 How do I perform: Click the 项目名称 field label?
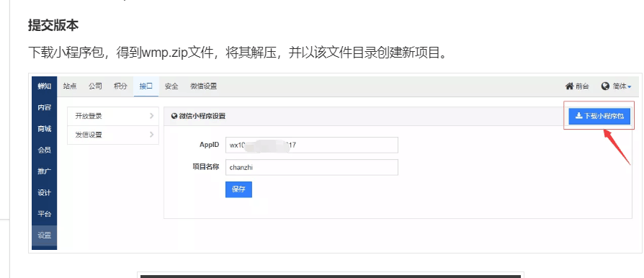[x=207, y=166]
